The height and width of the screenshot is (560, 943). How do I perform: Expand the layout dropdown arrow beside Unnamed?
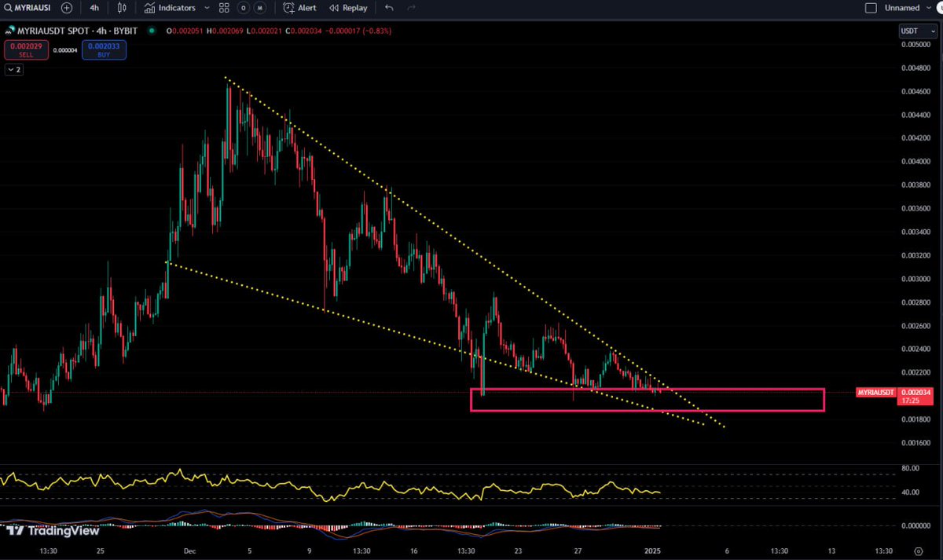pos(927,8)
